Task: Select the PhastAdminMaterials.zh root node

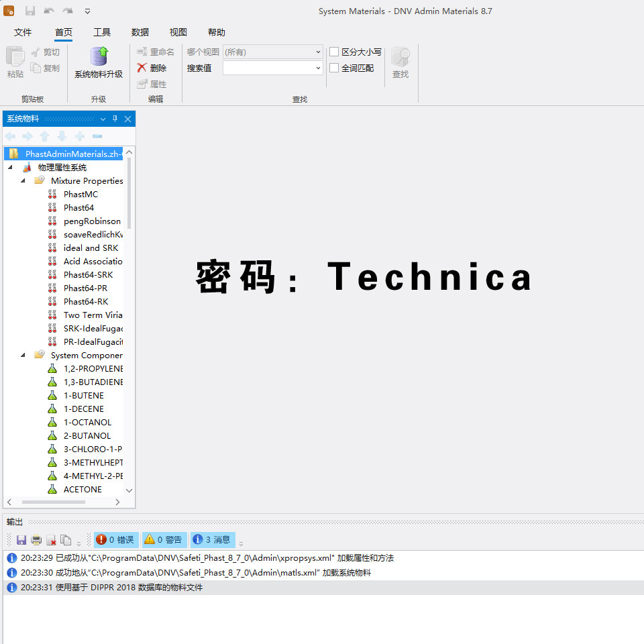Action: [64, 154]
